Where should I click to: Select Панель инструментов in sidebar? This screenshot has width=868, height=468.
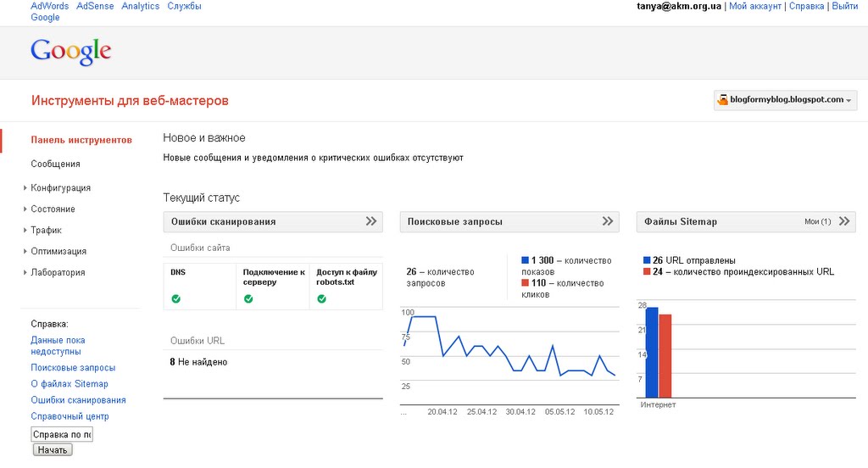(81, 140)
